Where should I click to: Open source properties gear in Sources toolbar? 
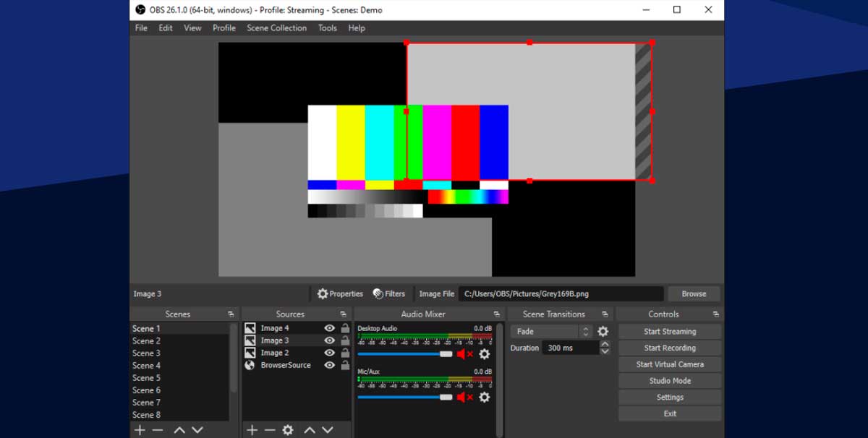(x=288, y=430)
